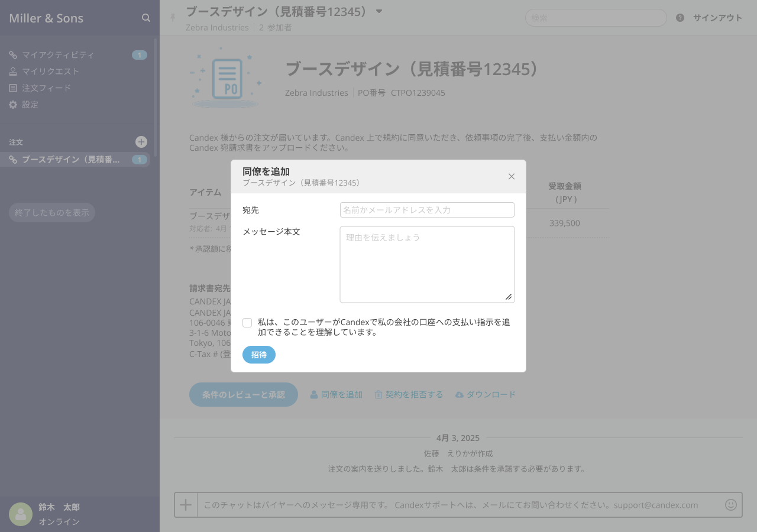Click the サインアウト link
Image resolution: width=757 pixels, height=532 pixels.
tap(717, 18)
